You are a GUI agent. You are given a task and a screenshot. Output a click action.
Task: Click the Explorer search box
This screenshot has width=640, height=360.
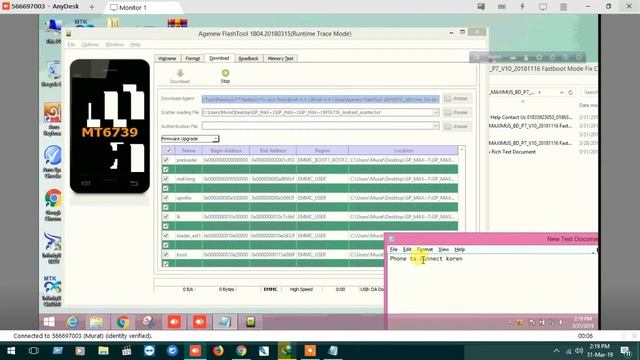click(589, 93)
